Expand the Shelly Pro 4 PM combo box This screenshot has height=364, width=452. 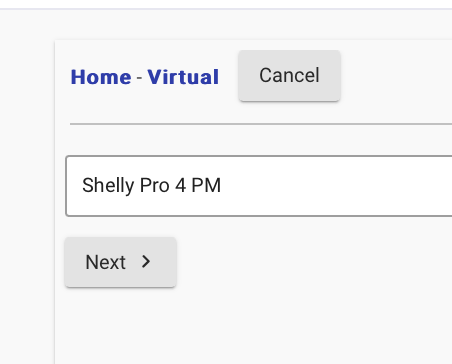click(x=259, y=186)
